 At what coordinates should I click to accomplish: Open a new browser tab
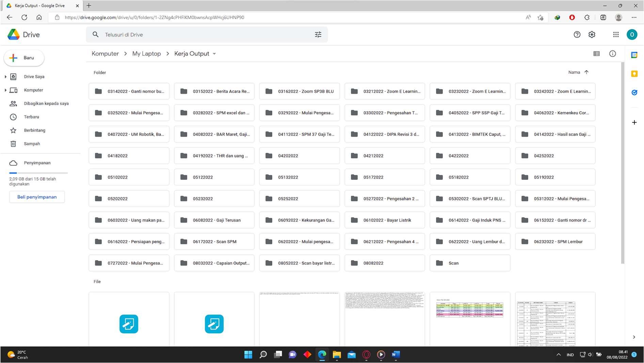89,5
